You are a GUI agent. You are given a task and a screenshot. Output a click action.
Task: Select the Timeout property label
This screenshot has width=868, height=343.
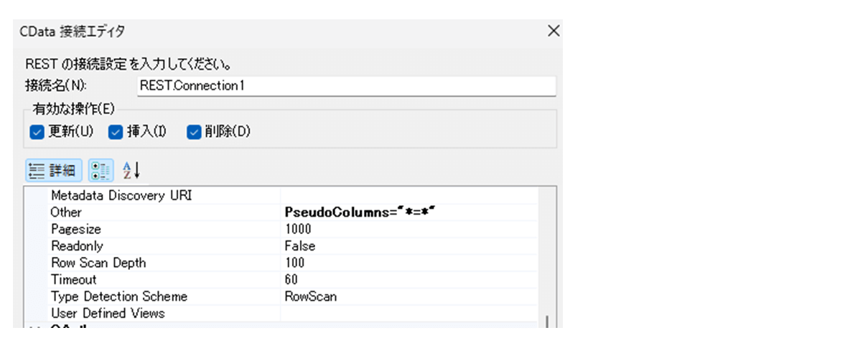tap(73, 280)
